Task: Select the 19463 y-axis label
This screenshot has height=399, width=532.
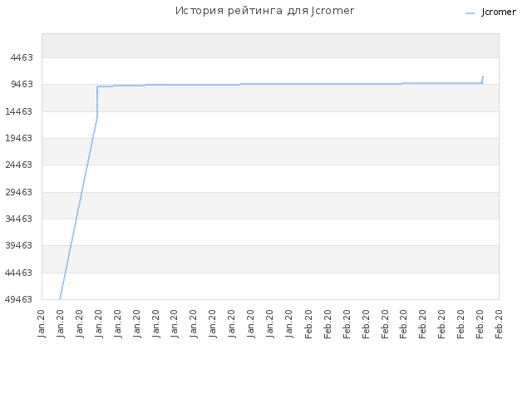Action: 18,138
